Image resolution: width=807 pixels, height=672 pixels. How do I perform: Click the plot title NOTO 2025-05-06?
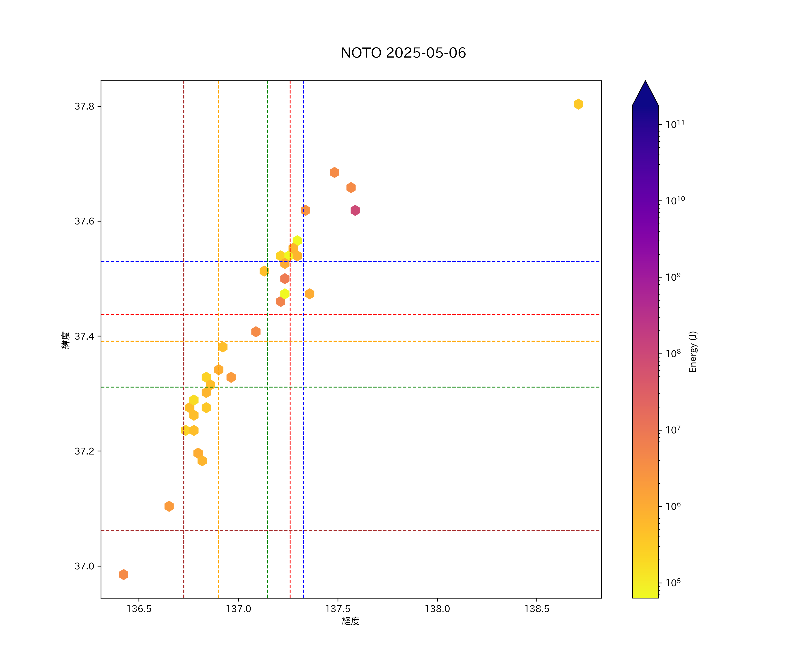(403, 53)
